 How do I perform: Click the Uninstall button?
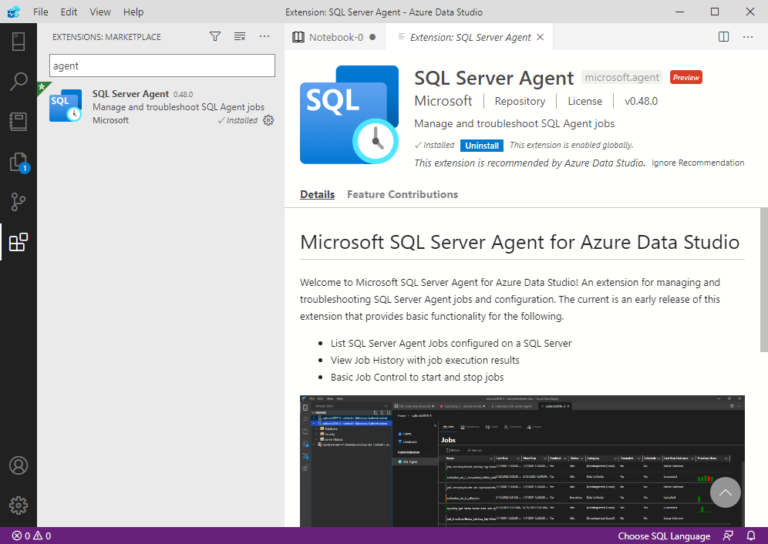[x=482, y=145]
